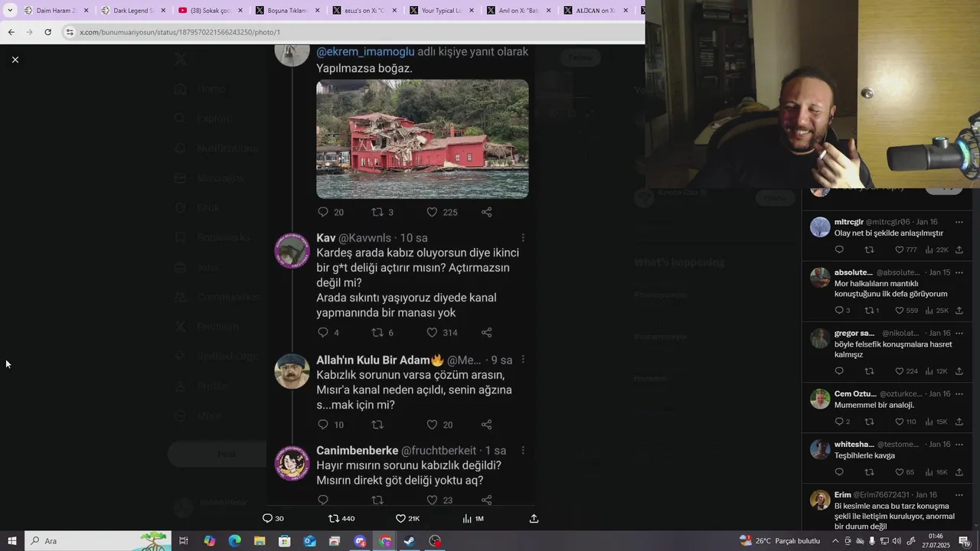Open Allah'ın Kulu Bir Adam profile name
The height and width of the screenshot is (551, 980).
click(380, 360)
